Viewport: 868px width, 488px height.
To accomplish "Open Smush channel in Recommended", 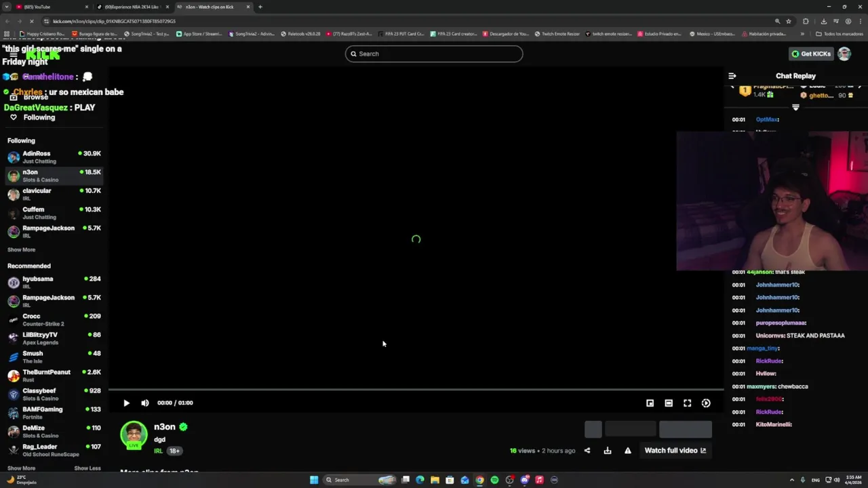I will (x=54, y=357).
